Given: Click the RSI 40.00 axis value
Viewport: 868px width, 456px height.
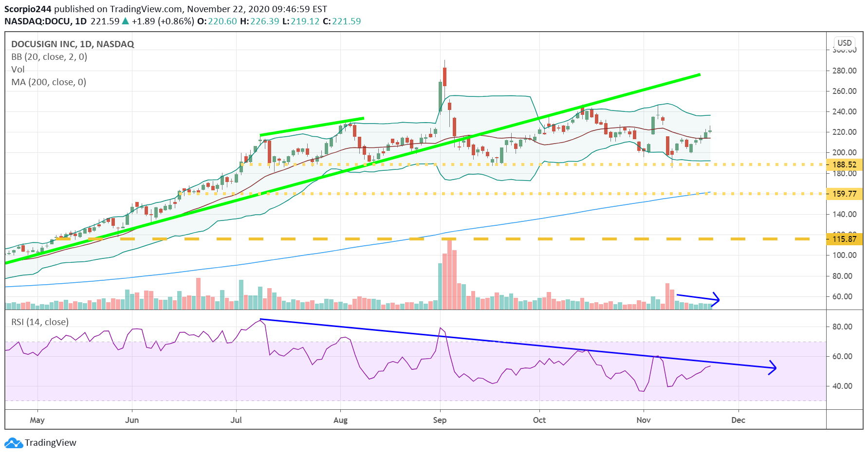Looking at the screenshot, I should pyautogui.click(x=842, y=386).
